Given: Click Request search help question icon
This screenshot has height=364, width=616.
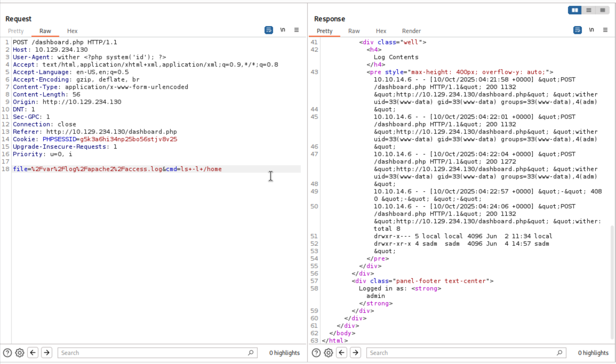Looking at the screenshot, I should point(7,353).
